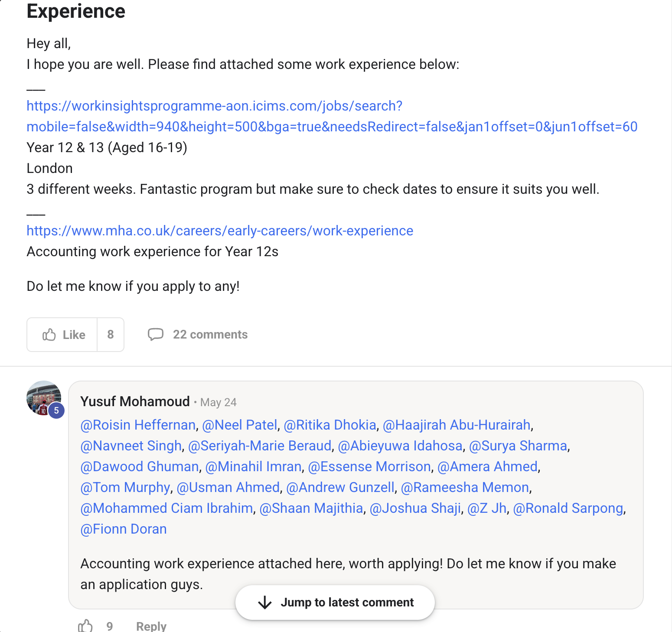672x632 pixels.
Task: Open the @Fionn Doran mention
Action: pos(124,529)
